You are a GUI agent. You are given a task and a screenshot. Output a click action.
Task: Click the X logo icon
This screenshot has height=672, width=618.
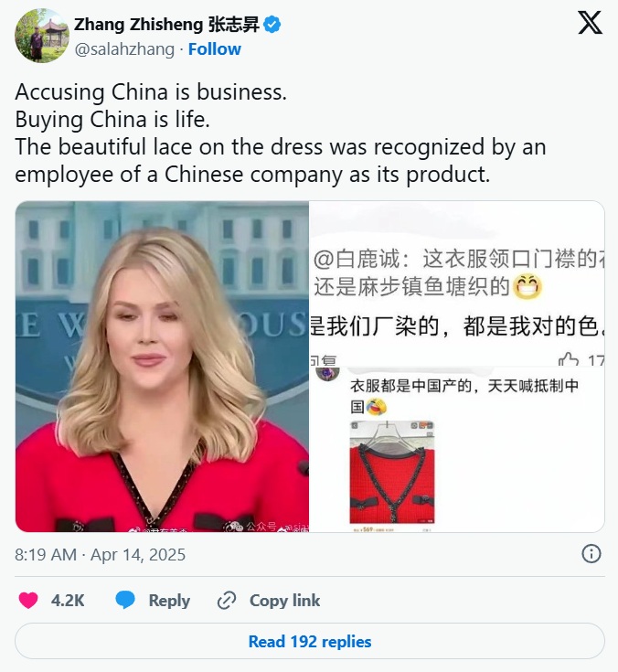[591, 23]
